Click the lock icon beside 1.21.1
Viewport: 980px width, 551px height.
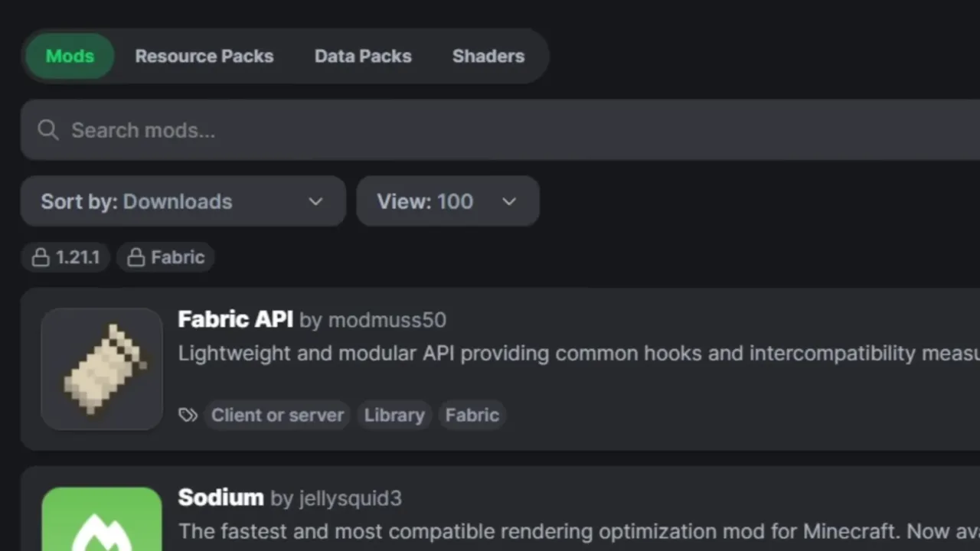tap(40, 258)
